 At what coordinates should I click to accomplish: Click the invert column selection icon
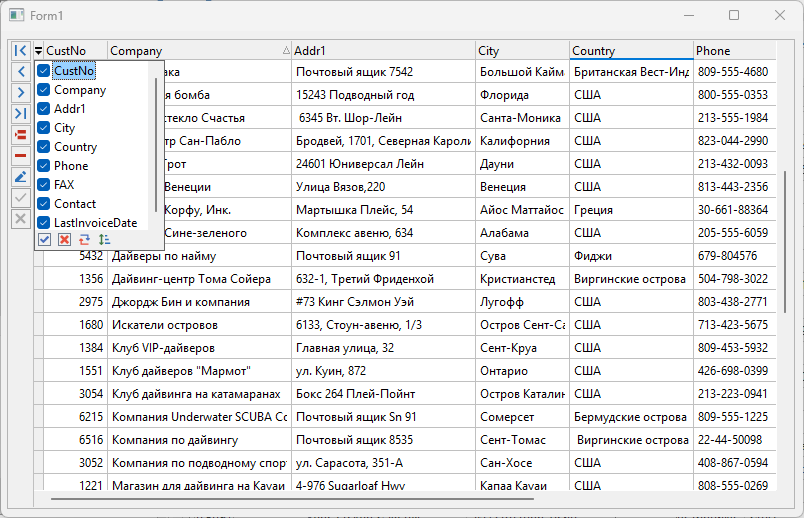pos(84,240)
